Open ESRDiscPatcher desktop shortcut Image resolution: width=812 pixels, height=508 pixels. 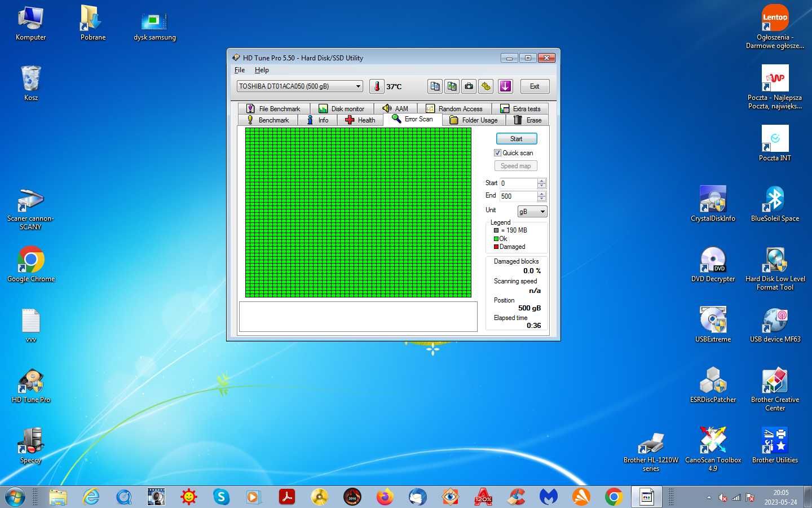[x=713, y=385]
